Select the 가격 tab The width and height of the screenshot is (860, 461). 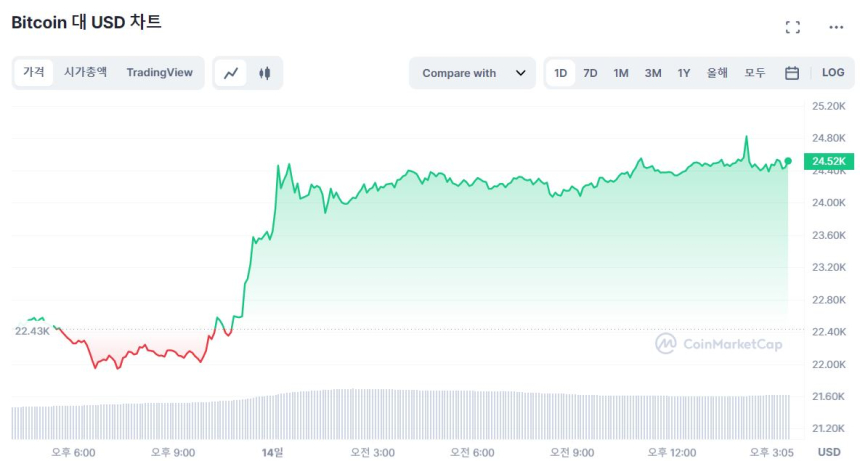click(35, 73)
